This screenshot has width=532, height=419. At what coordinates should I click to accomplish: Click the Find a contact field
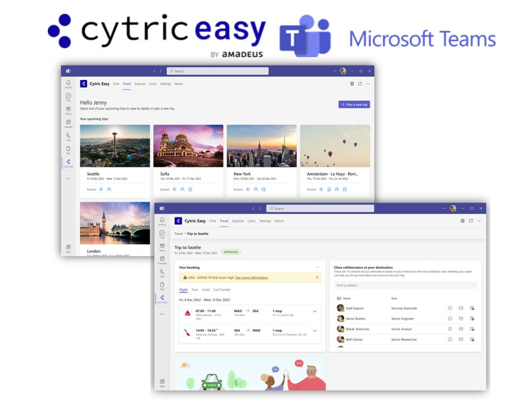(x=405, y=285)
